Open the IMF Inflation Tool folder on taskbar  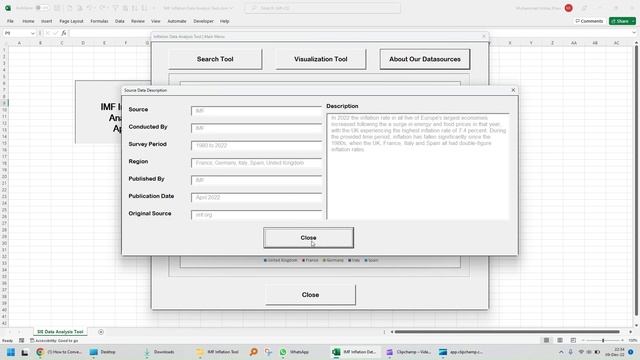(218, 352)
